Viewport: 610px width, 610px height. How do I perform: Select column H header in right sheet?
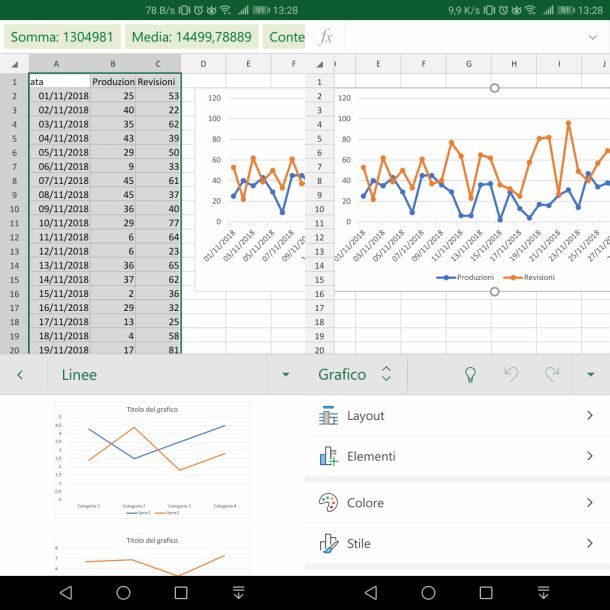pyautogui.click(x=514, y=64)
